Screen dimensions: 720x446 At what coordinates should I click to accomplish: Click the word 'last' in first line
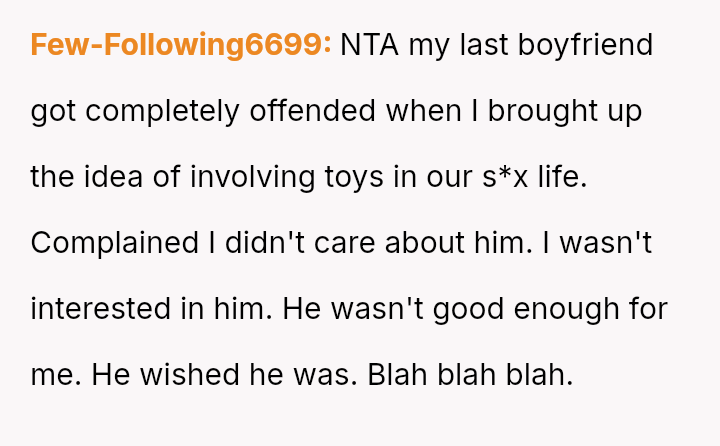(x=483, y=45)
